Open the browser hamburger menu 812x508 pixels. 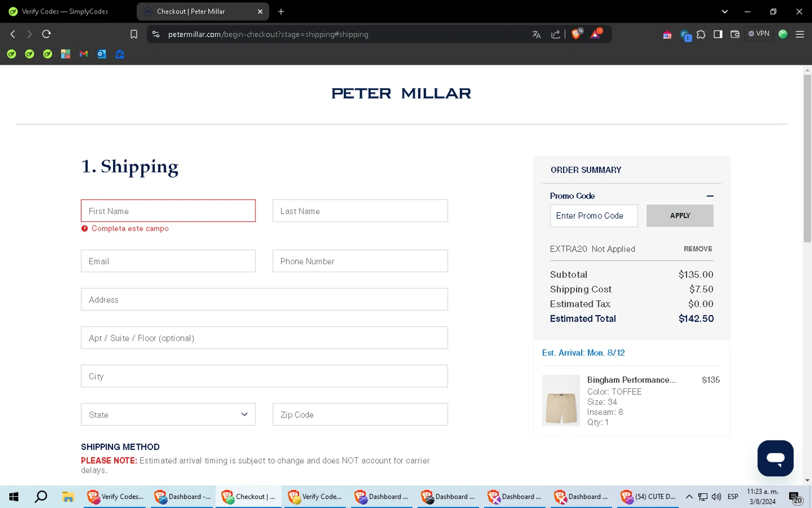tap(800, 34)
